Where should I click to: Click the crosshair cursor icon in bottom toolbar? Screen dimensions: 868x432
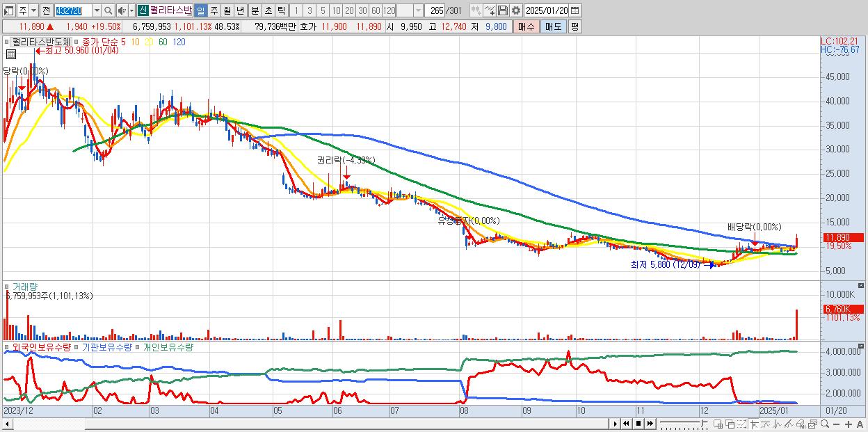click(754, 424)
